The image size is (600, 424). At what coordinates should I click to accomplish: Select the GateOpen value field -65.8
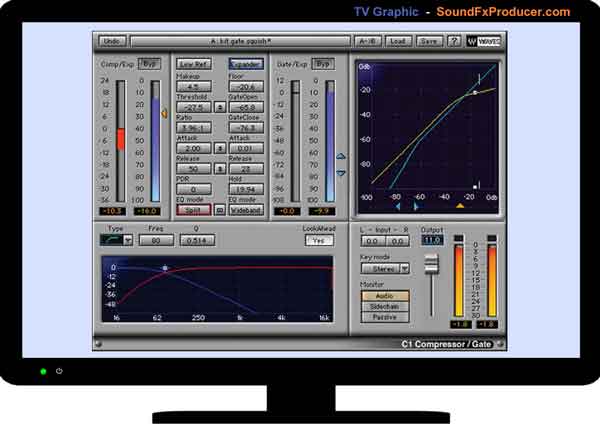tap(246, 107)
